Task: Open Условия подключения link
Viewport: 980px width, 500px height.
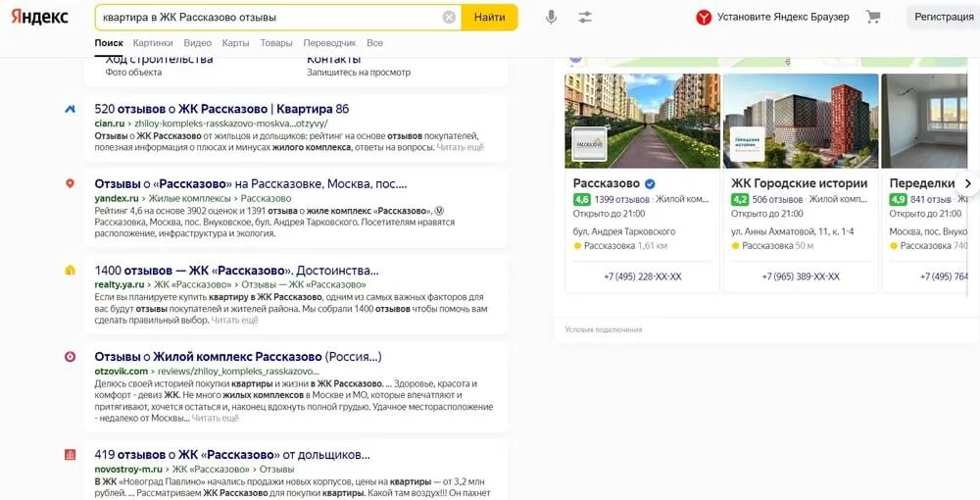Action: click(603, 329)
